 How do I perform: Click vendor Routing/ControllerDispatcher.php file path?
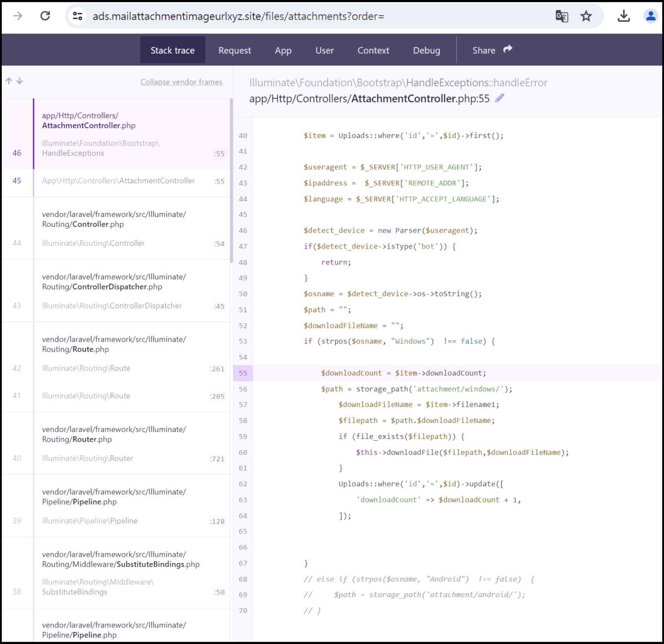tap(114, 282)
